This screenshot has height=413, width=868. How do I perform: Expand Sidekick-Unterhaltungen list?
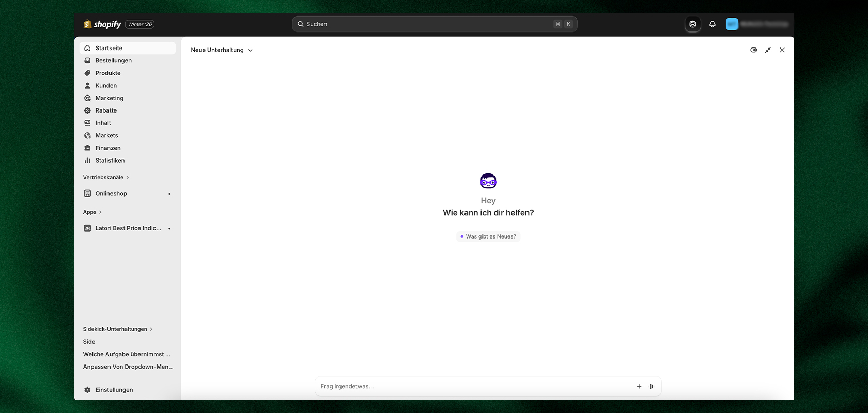click(x=118, y=329)
